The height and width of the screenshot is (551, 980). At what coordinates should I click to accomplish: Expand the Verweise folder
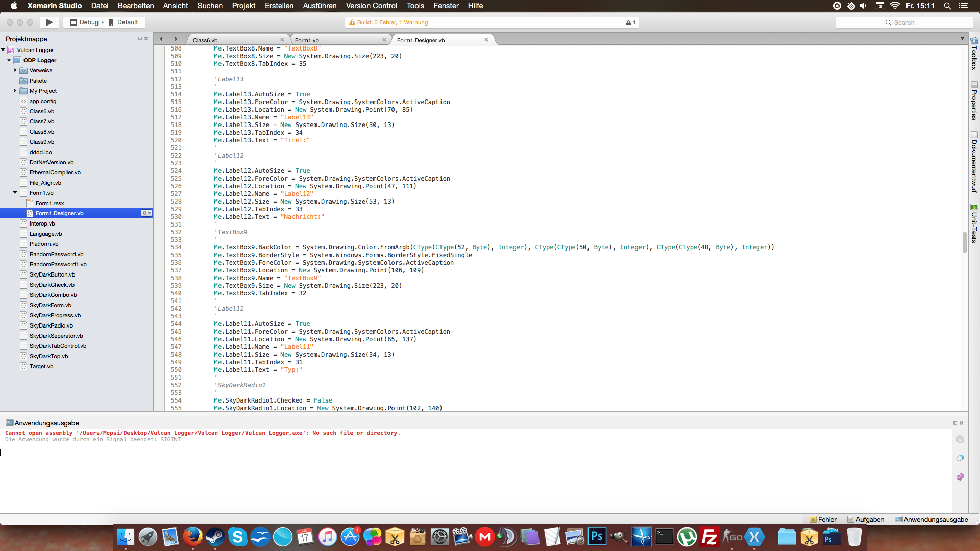tap(15, 70)
